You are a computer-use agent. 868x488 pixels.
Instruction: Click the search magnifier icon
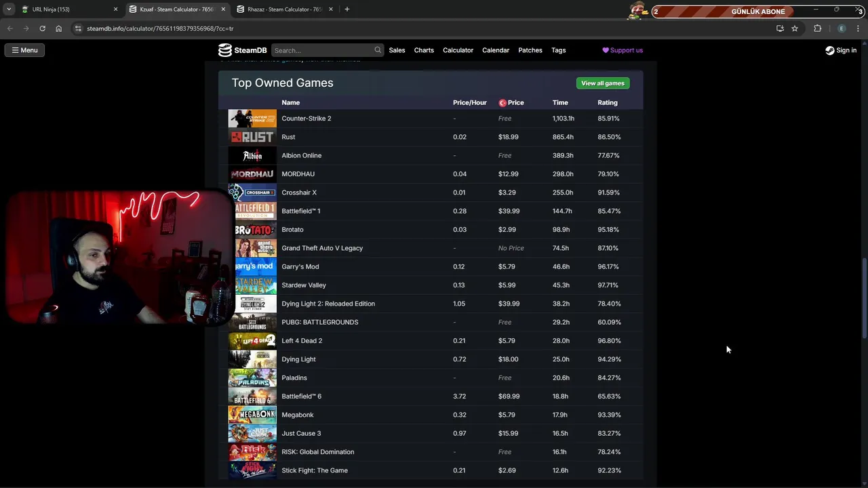[x=378, y=50]
